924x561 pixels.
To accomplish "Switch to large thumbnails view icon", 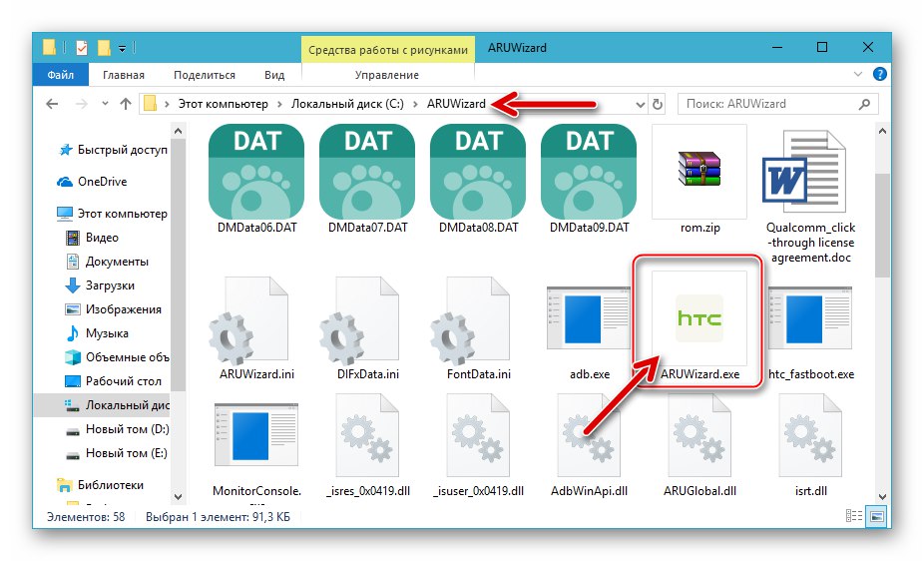I will (x=877, y=516).
